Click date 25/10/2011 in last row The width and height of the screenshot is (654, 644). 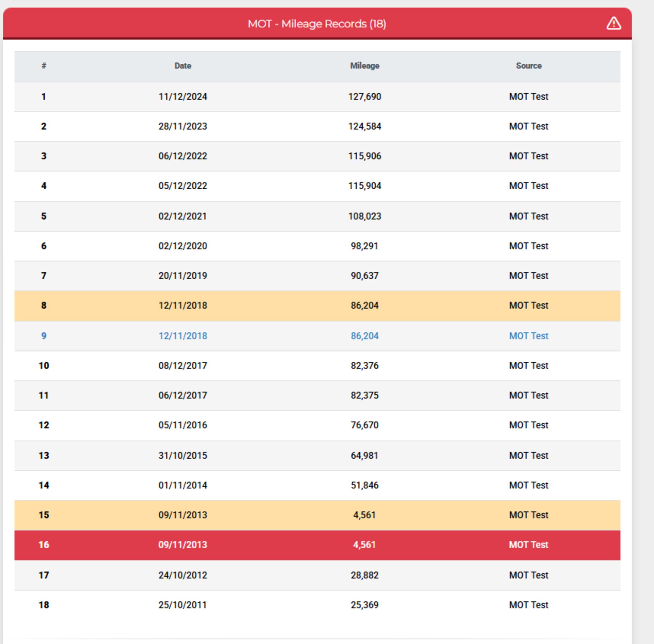[x=183, y=605]
